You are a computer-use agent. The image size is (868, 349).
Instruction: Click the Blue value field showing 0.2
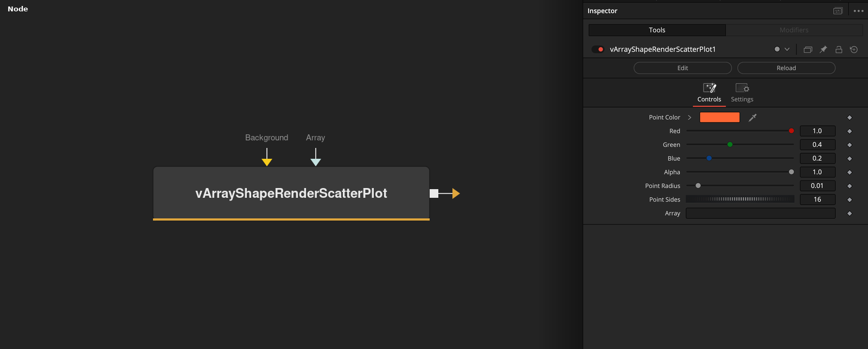(818, 158)
